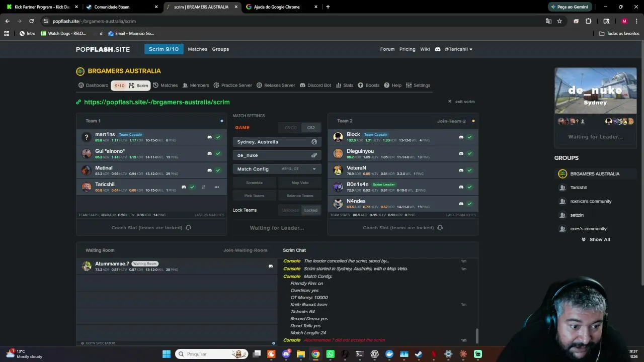Open the Retakes Server tab

coord(276,85)
